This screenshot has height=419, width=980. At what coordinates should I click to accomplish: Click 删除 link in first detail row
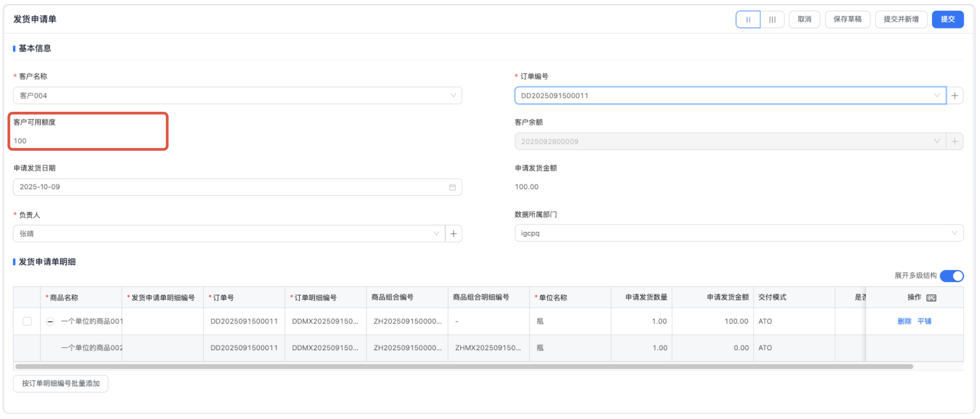[904, 321]
